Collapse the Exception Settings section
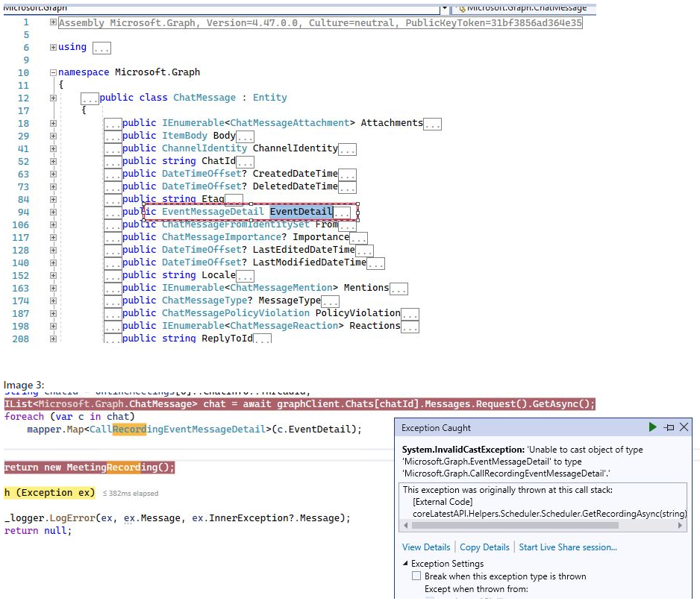Viewport: 700px width, 601px height. [407, 564]
